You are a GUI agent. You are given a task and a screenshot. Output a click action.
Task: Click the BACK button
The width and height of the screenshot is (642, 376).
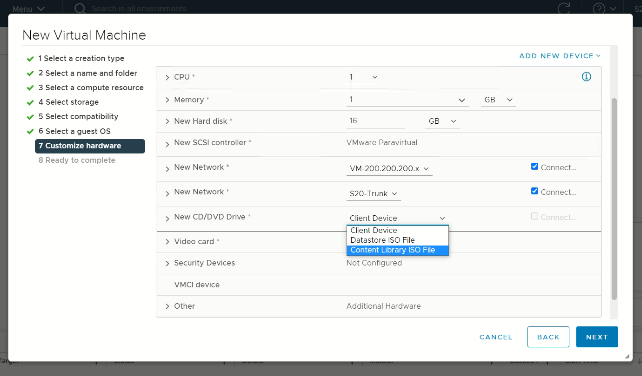point(548,337)
